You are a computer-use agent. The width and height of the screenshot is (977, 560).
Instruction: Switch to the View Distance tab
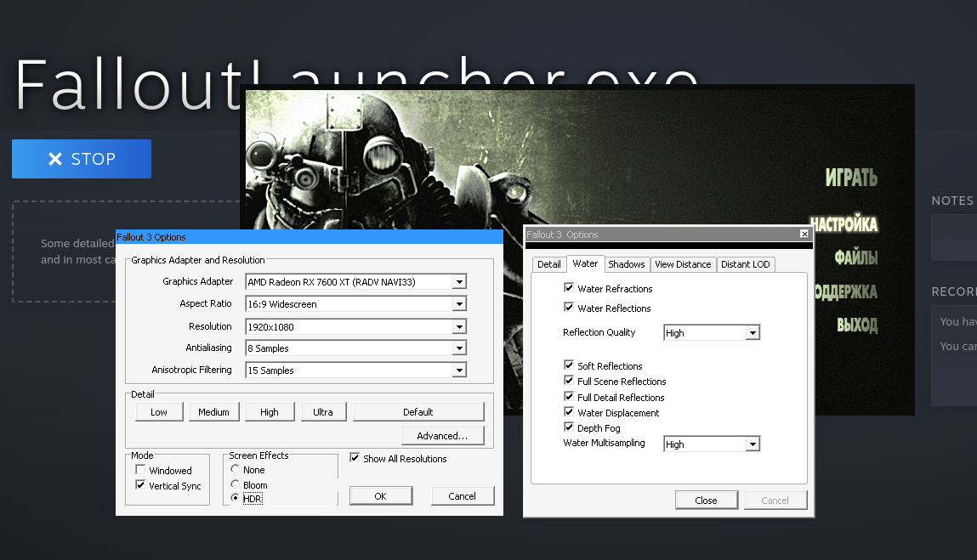[x=683, y=264]
